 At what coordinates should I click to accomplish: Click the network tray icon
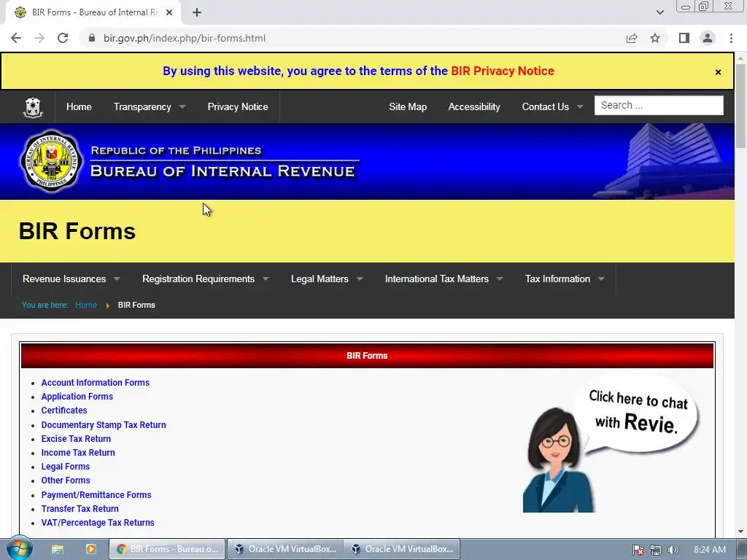pos(656,550)
